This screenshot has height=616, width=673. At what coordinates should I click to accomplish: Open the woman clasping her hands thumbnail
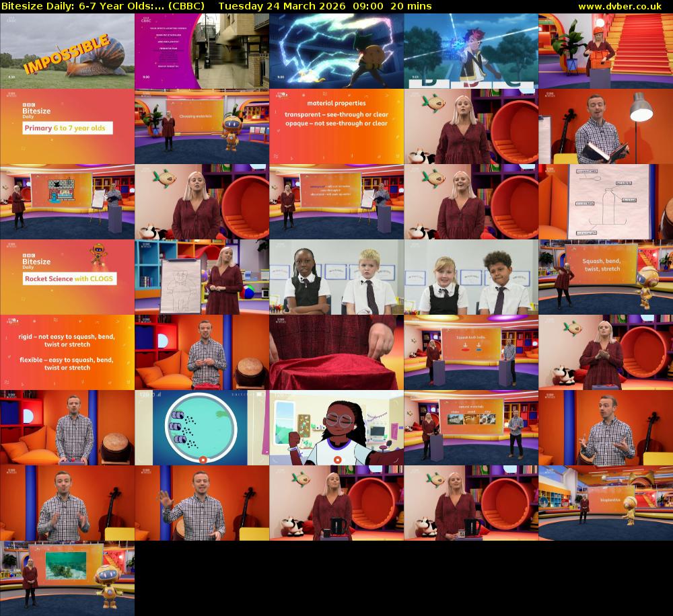coord(606,352)
